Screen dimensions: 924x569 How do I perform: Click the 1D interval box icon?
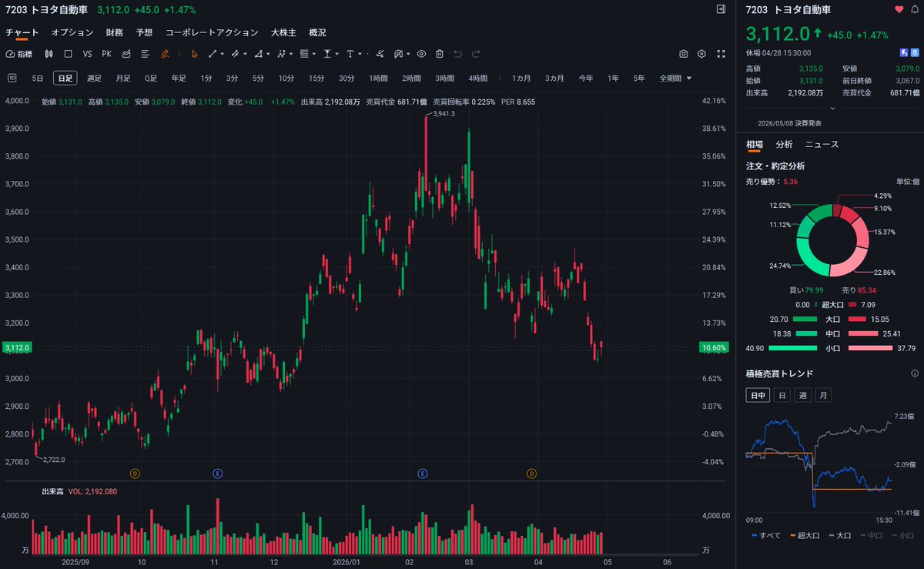click(x=12, y=78)
